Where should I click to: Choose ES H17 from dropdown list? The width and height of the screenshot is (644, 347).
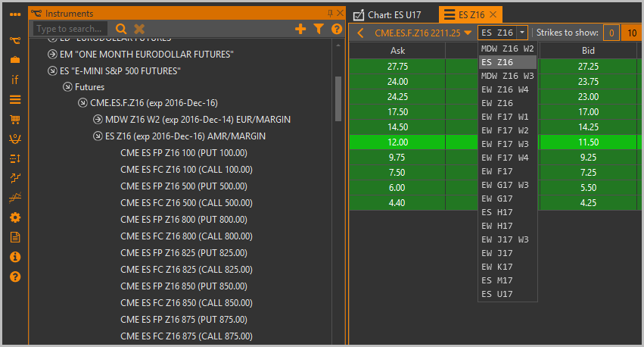coord(508,212)
